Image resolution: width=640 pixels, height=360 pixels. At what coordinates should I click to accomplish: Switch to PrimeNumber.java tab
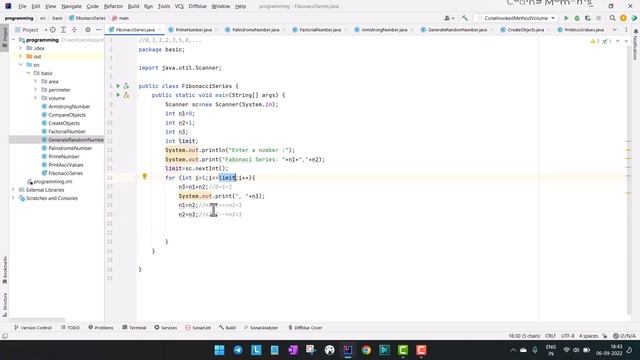(x=193, y=30)
